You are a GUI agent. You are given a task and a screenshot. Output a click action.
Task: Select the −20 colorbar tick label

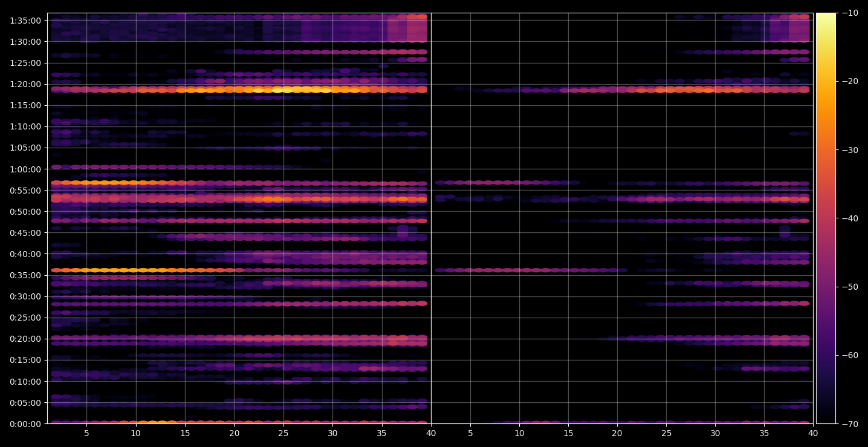coord(849,82)
